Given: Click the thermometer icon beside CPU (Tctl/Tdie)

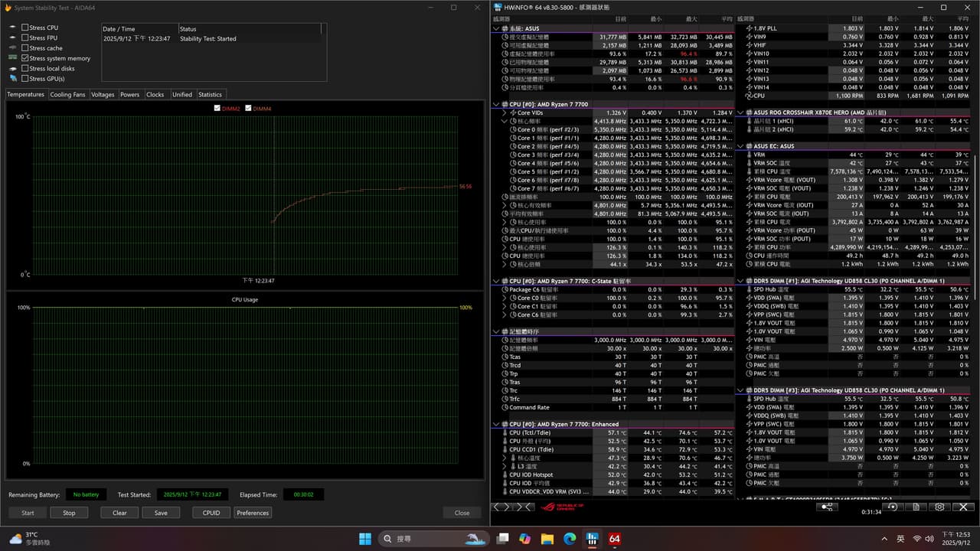Looking at the screenshot, I should [505, 432].
